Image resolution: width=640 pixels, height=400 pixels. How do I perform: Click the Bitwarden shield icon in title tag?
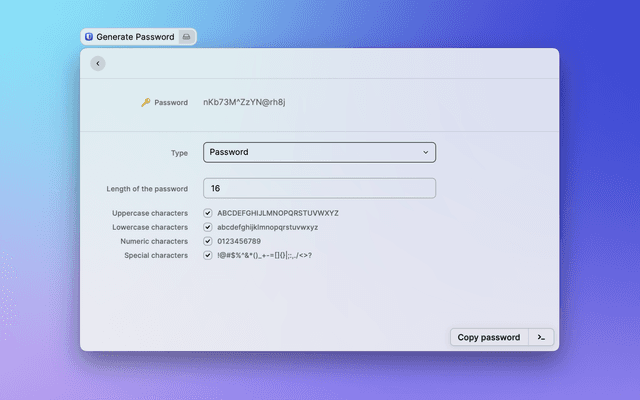[89, 37]
